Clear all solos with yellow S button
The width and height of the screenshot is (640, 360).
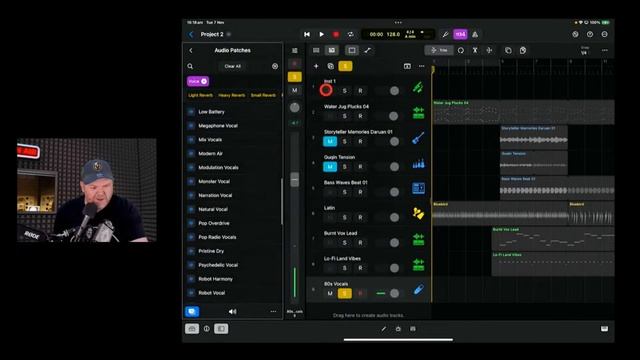pos(345,66)
